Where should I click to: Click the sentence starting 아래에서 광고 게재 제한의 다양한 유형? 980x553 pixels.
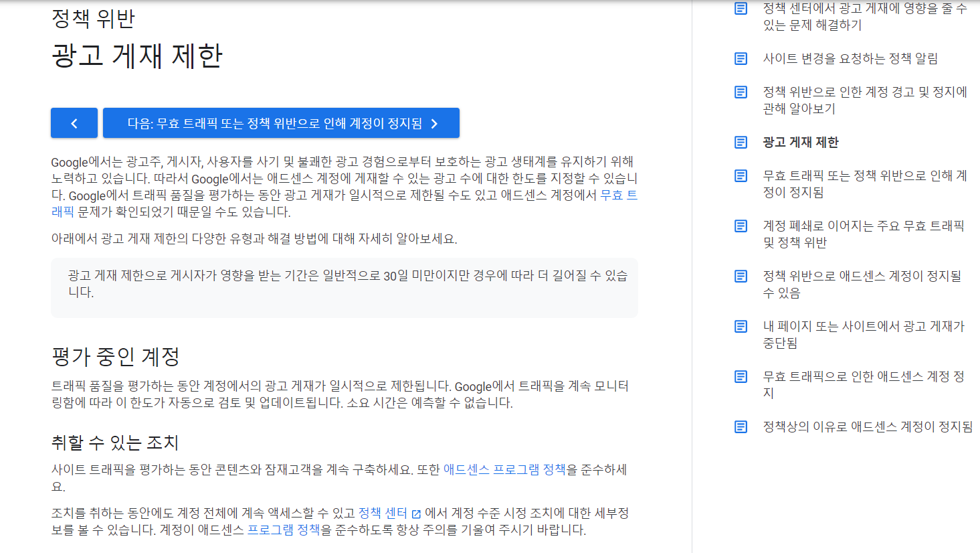click(x=254, y=238)
